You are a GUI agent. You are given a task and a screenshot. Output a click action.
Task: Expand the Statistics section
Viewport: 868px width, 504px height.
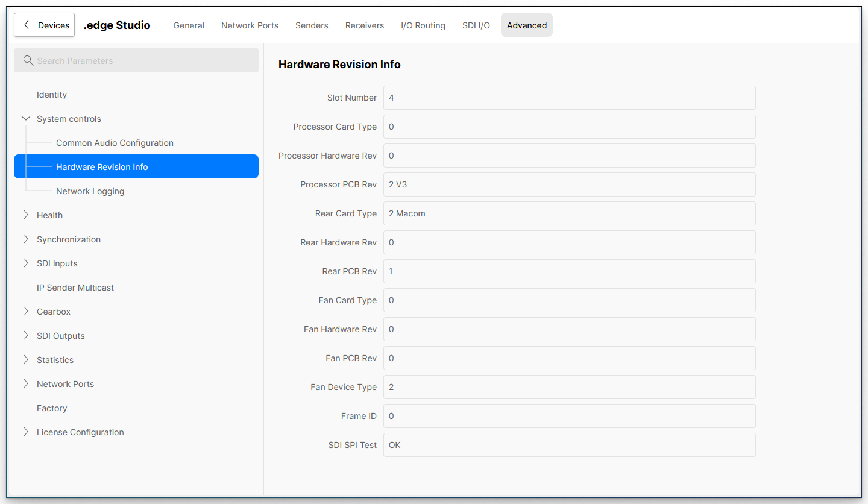[x=26, y=360]
